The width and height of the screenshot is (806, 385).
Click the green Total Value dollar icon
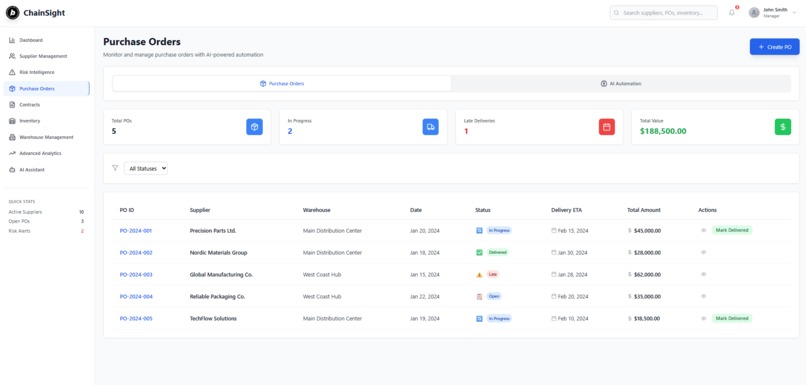[x=783, y=127]
